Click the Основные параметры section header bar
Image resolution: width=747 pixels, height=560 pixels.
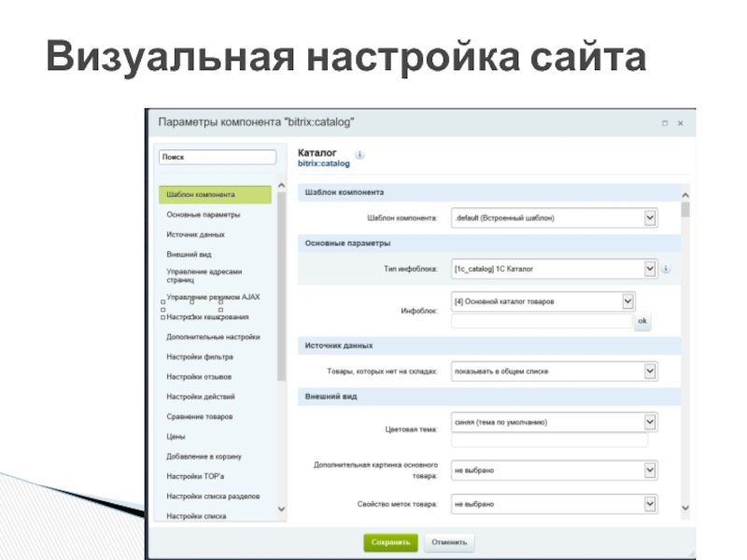click(489, 244)
